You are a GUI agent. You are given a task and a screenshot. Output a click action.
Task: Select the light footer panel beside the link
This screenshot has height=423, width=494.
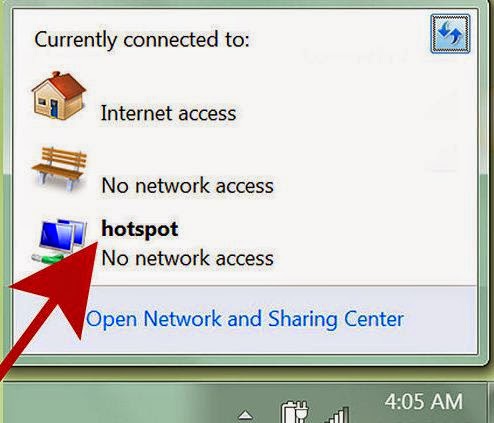pyautogui.click(x=440, y=319)
